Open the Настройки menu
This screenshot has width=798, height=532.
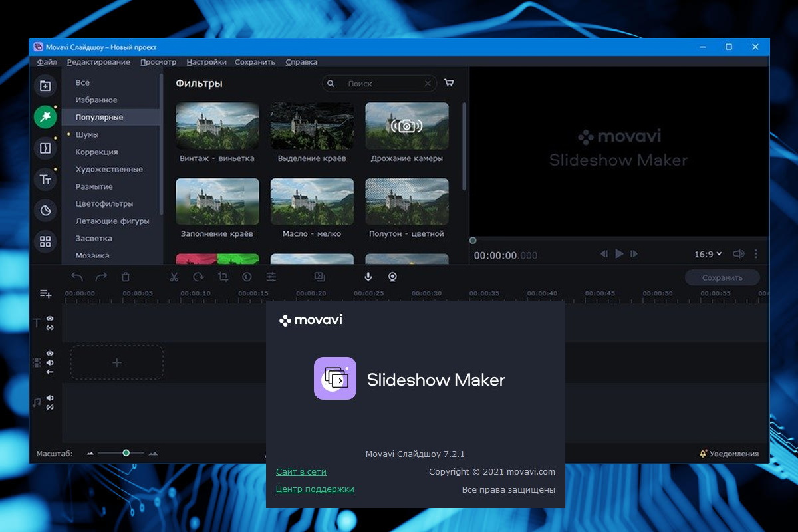(206, 62)
